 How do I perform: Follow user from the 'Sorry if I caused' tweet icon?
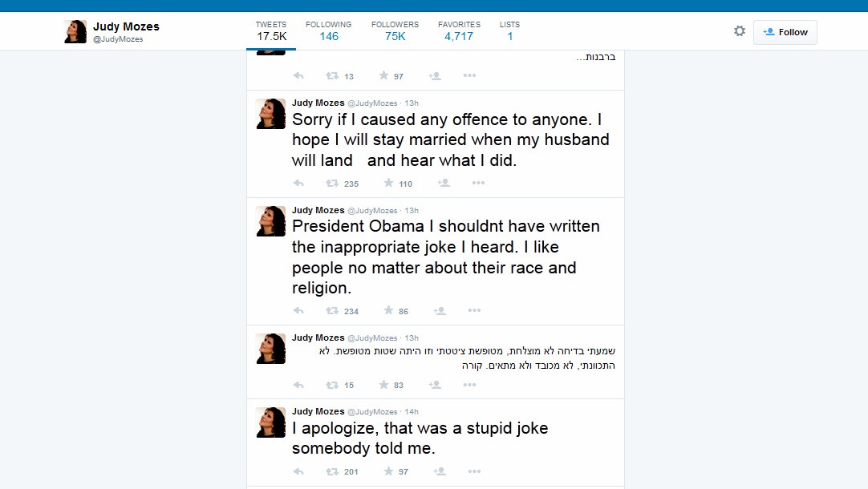pos(444,184)
